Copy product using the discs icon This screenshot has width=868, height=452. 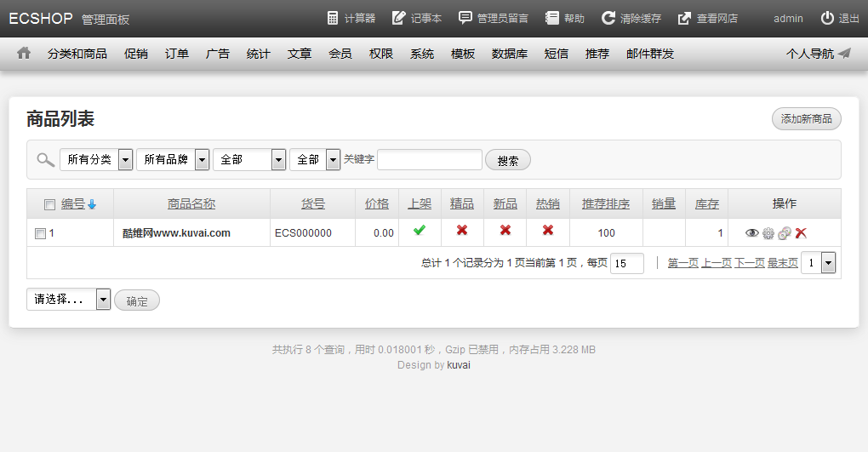click(x=784, y=233)
